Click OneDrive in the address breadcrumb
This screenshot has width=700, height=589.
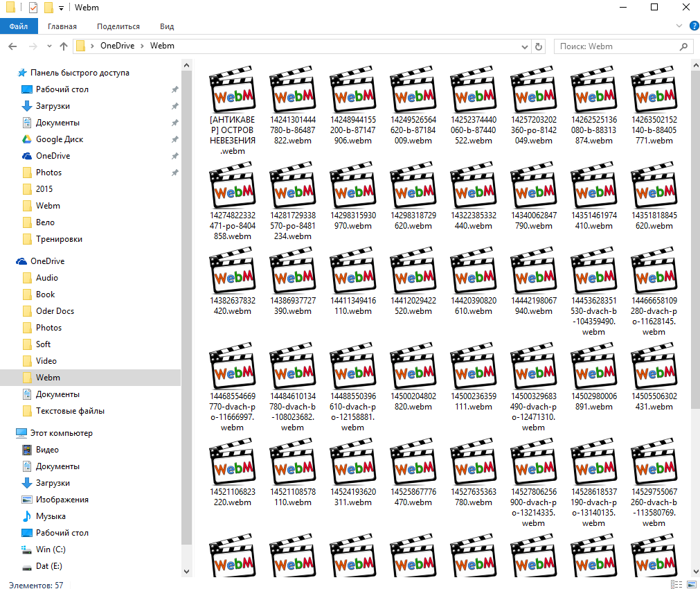[118, 46]
